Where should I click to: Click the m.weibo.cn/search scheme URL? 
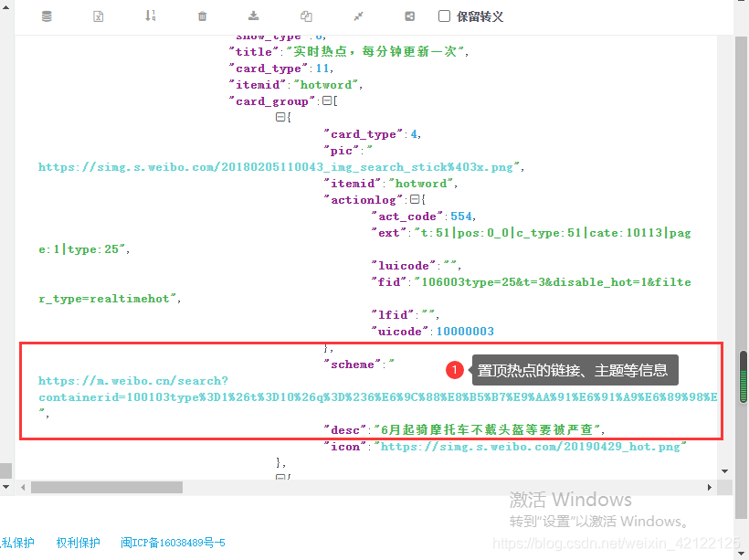pyautogui.click(x=133, y=381)
